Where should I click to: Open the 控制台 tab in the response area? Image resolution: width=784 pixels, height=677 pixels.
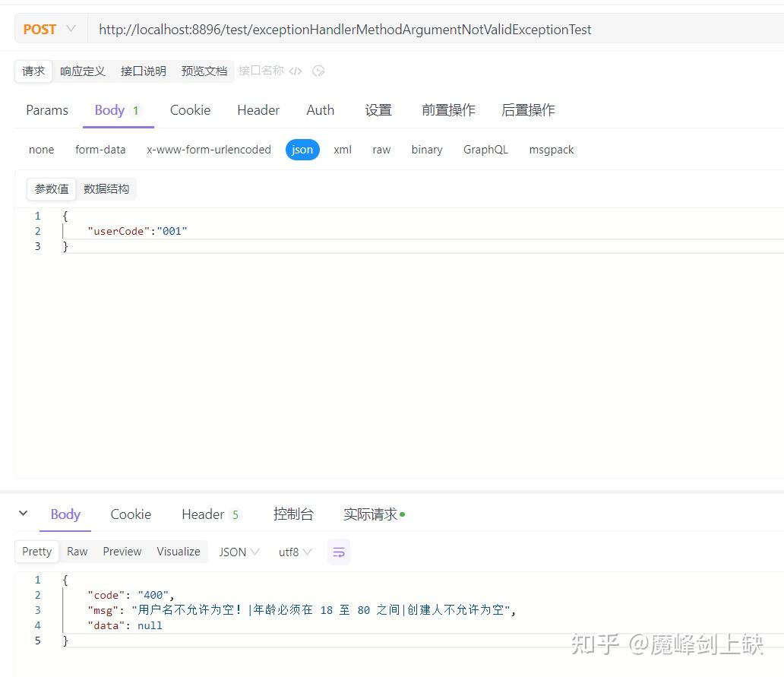293,514
